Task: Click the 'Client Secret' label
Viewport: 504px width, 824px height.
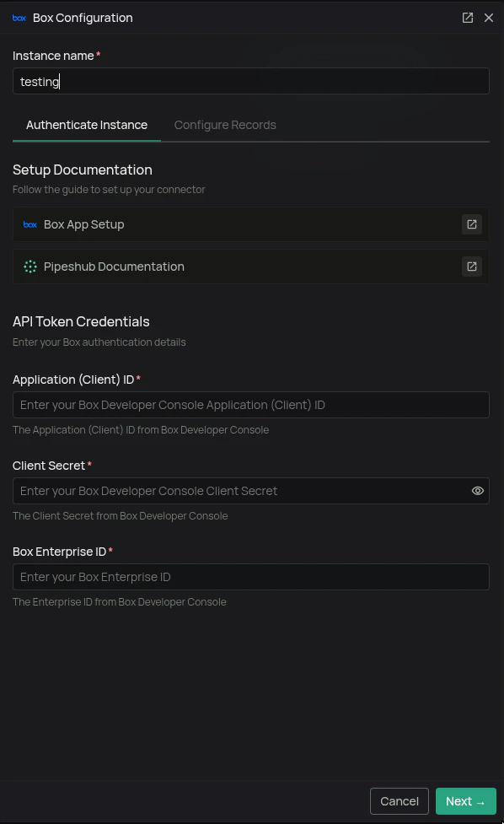Action: [48, 466]
